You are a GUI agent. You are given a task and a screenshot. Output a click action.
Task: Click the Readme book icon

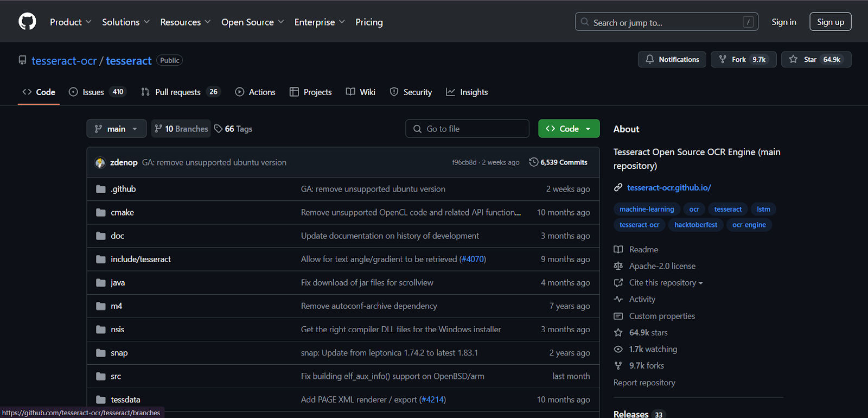pos(618,250)
